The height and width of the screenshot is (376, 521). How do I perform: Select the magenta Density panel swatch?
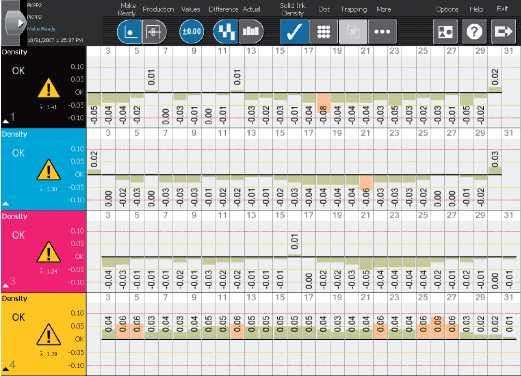click(44, 251)
